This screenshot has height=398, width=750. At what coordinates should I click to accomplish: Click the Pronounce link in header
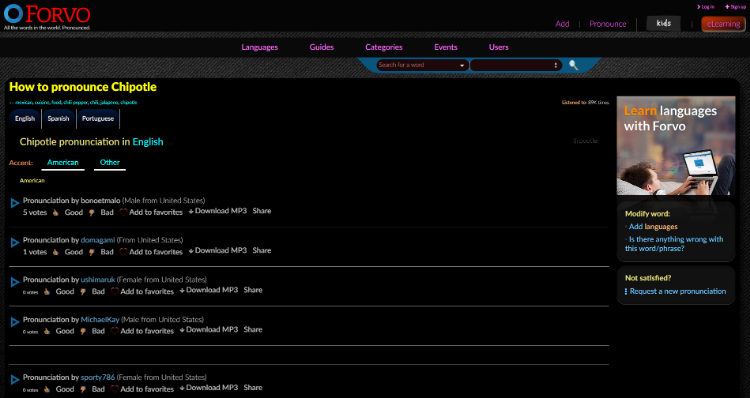(x=607, y=24)
